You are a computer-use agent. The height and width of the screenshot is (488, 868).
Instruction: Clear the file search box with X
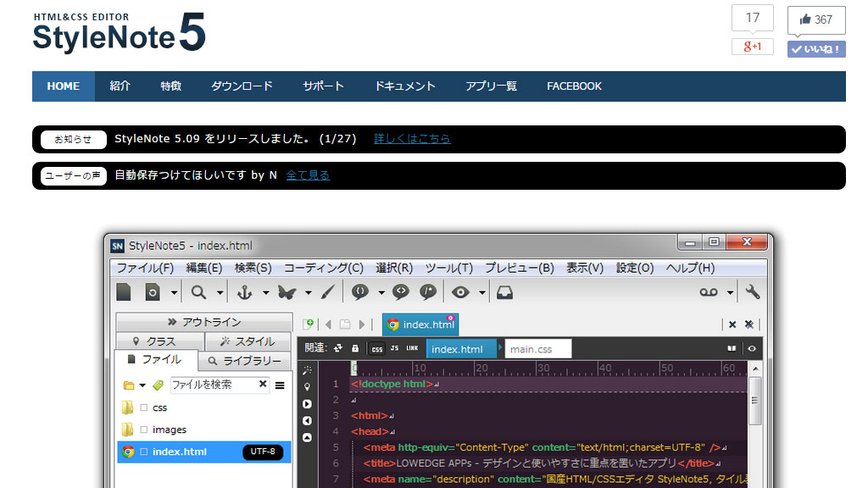point(263,384)
